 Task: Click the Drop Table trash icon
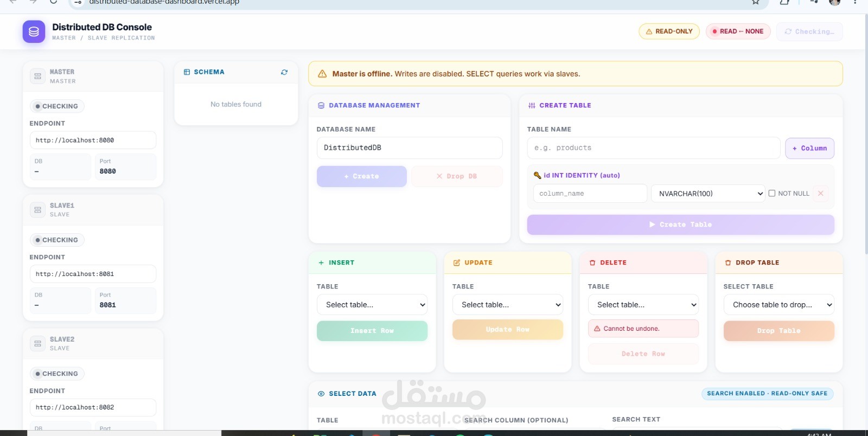coord(728,263)
